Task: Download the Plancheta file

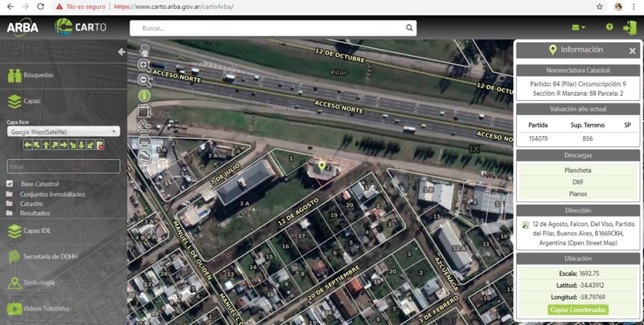Action: [577, 170]
